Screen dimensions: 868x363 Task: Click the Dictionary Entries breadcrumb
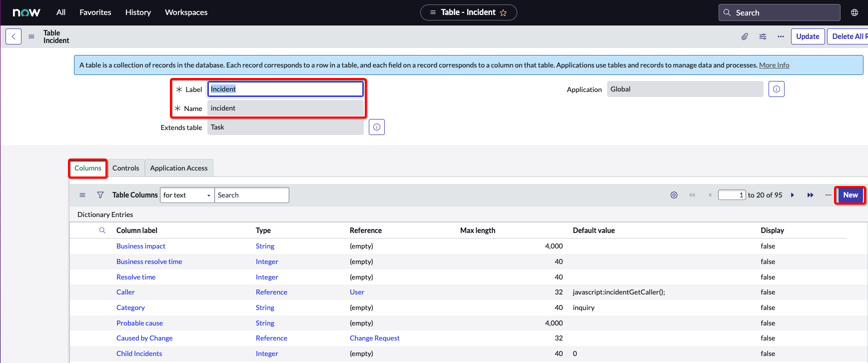pyautogui.click(x=105, y=214)
